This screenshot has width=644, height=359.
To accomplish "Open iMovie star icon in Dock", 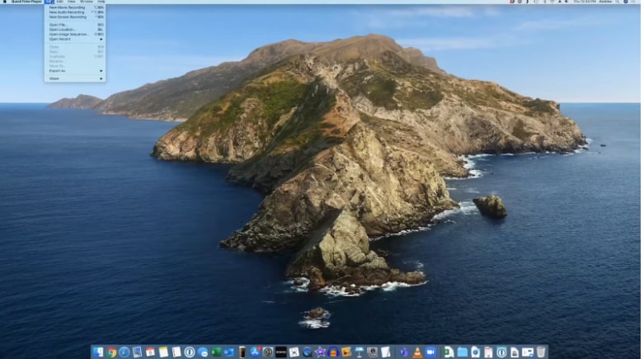I will 321,352.
